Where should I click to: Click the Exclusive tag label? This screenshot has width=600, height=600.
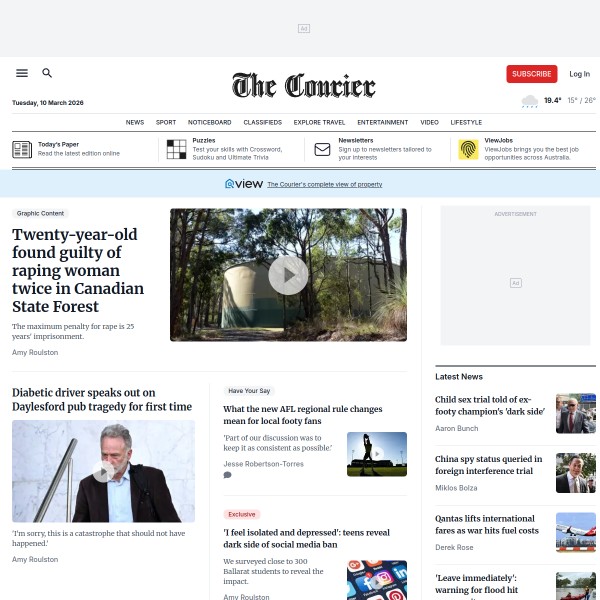tap(241, 514)
